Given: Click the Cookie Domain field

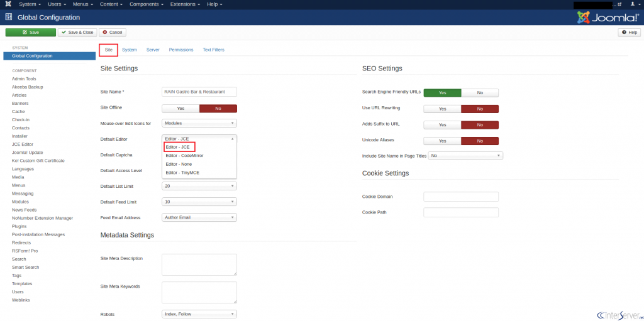Looking at the screenshot, I should [x=461, y=197].
